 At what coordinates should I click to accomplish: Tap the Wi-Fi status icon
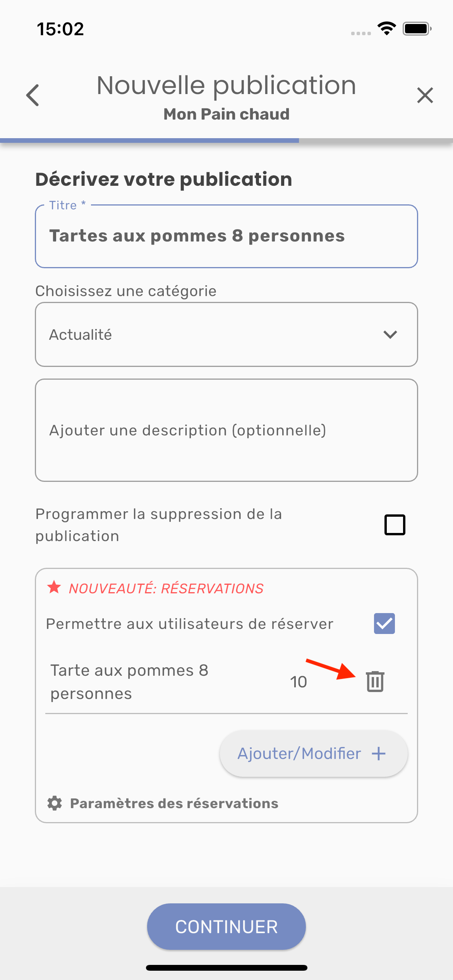click(386, 29)
